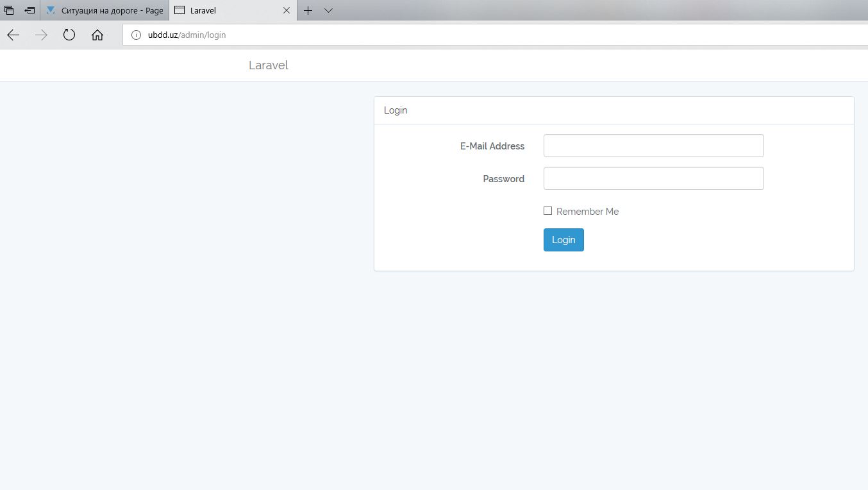Click the Laravel brand link in page header
Image resolution: width=868 pixels, height=490 pixels.
268,65
